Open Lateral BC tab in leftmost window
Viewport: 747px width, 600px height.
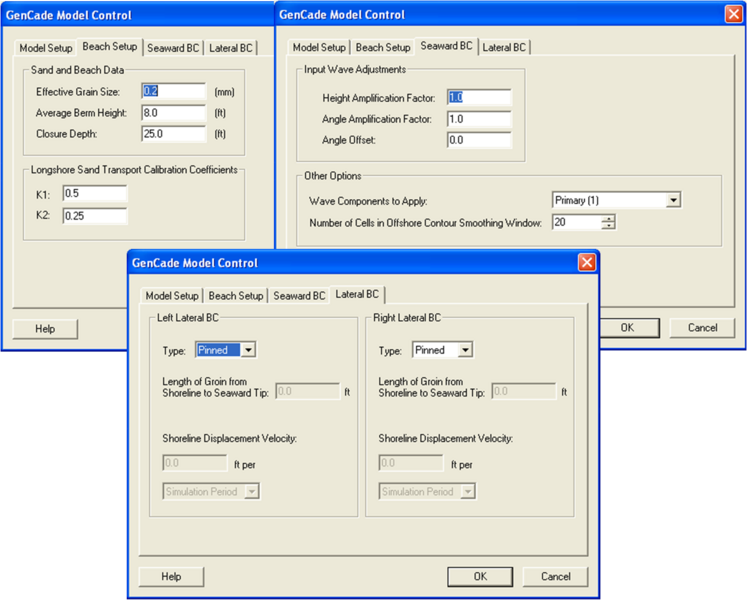tap(231, 48)
